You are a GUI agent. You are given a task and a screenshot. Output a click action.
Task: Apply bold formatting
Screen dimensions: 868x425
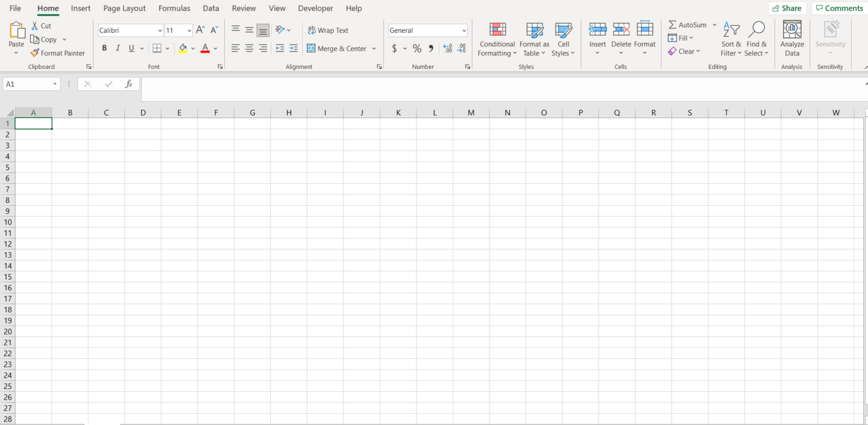pyautogui.click(x=104, y=48)
